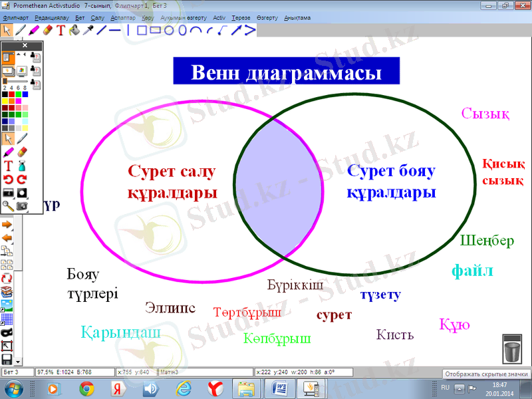Open the Флипчарт menu
Screen dimensions: 532x399
16,18
